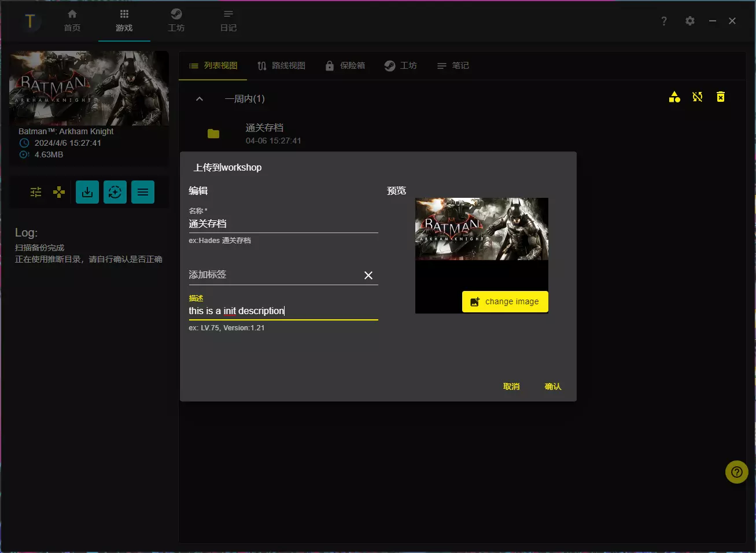Click the backup time clock icon
Viewport: 756px width, 553px height.
click(x=24, y=143)
